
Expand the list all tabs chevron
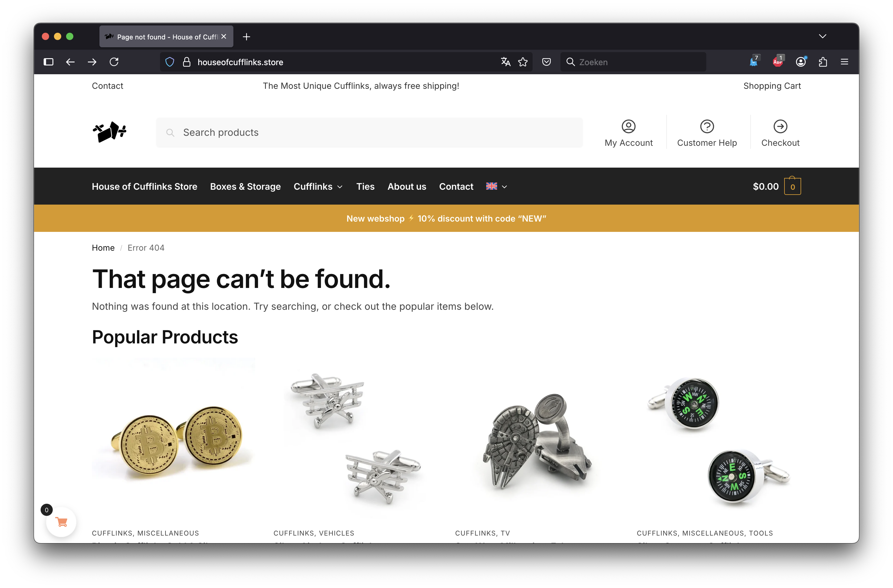point(822,36)
